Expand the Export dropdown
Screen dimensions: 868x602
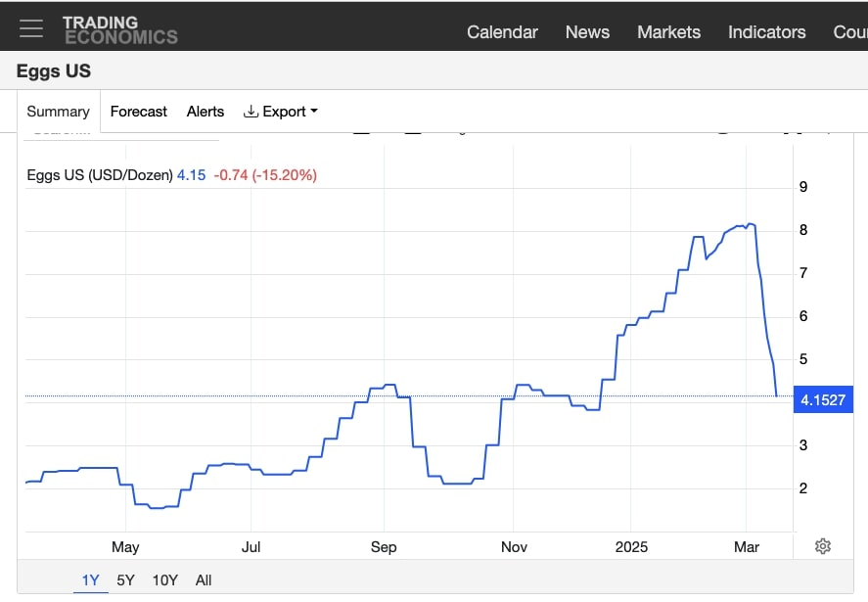(x=284, y=111)
